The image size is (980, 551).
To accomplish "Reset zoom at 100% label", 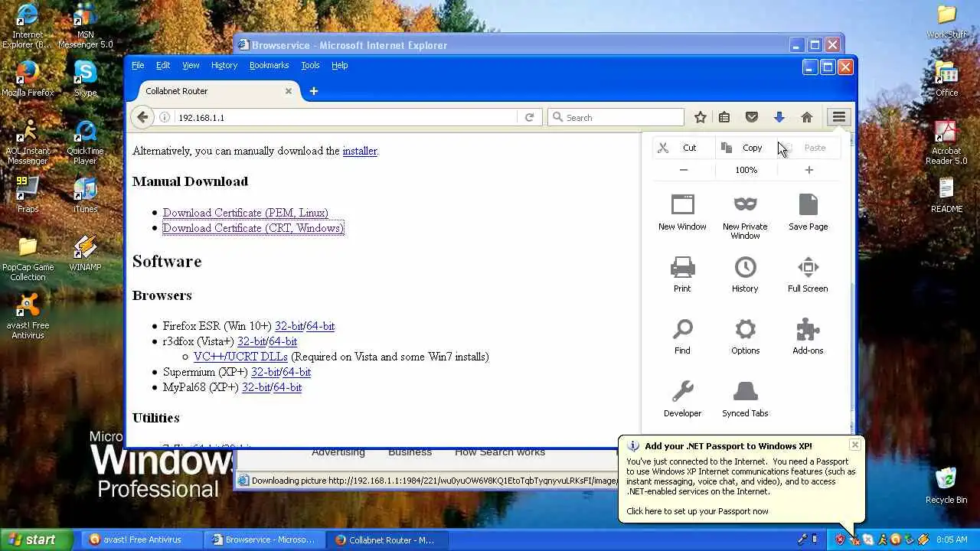I will pyautogui.click(x=746, y=170).
